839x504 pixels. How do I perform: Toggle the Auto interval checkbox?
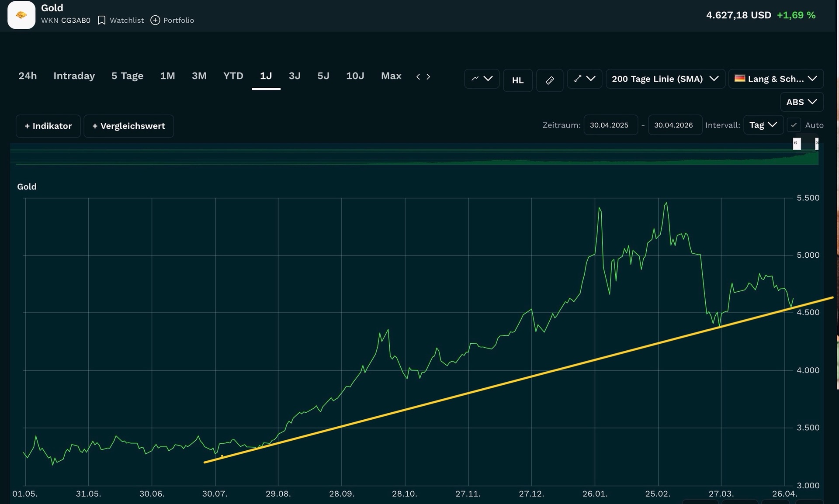794,125
